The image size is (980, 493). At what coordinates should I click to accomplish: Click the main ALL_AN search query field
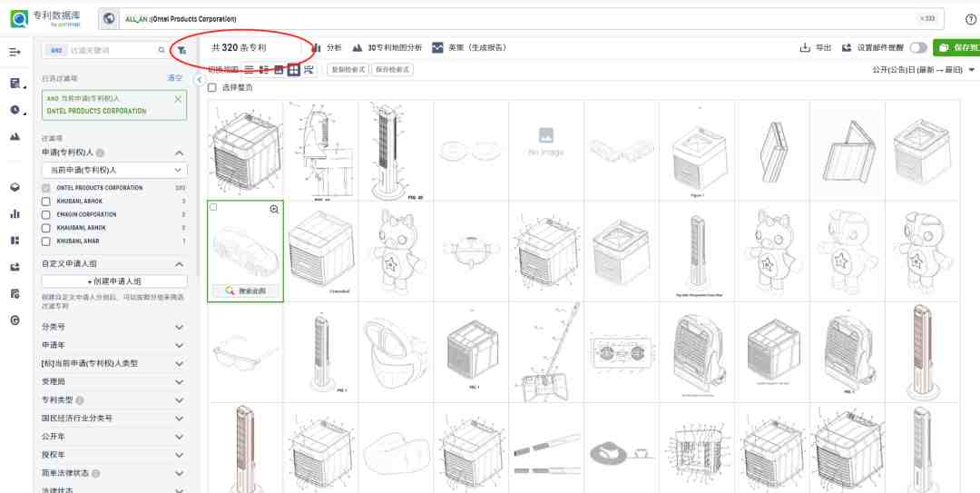521,19
